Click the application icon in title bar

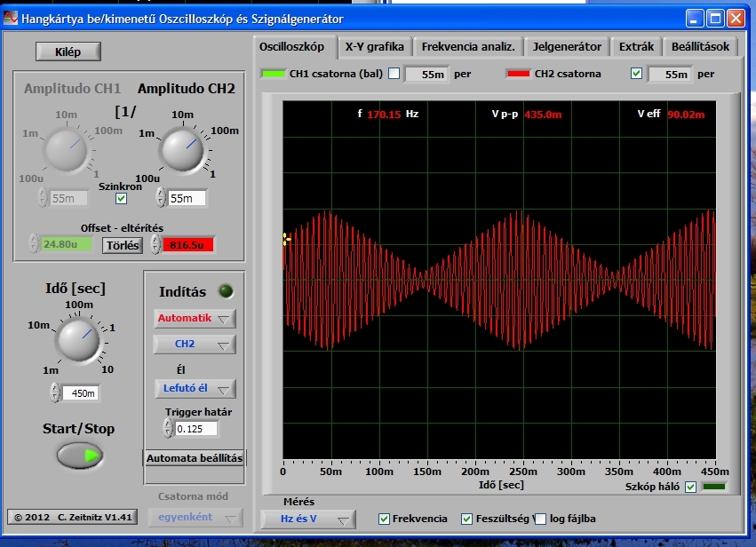[10, 19]
